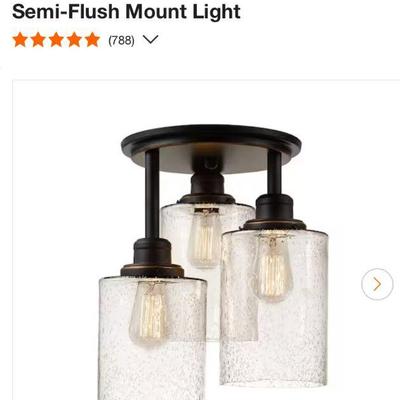The width and height of the screenshot is (400, 400).
Task: Show the next product image arrow
Action: 377,284
